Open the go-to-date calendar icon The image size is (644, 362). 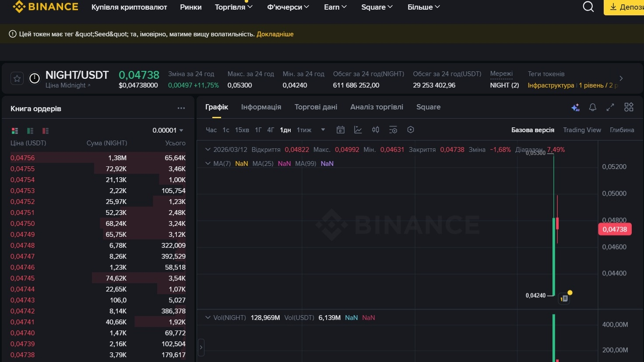click(341, 130)
